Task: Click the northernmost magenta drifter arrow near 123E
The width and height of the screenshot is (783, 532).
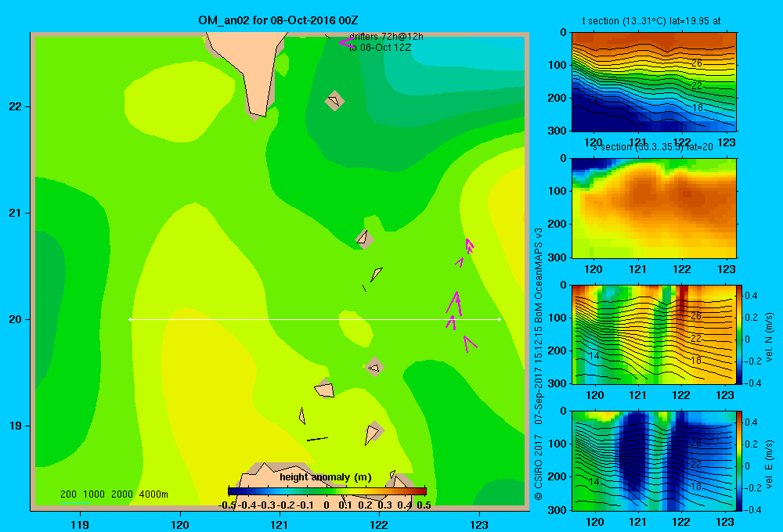Action: pos(469,245)
